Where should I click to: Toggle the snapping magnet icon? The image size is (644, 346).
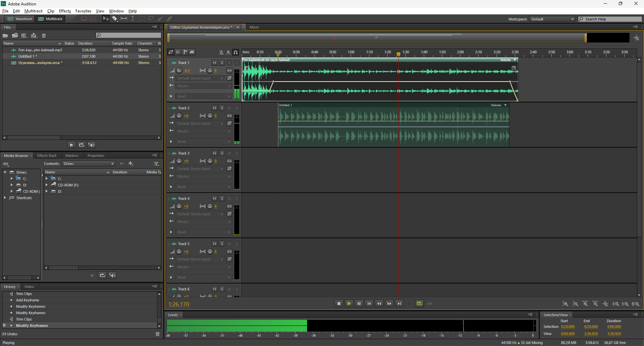[236, 52]
